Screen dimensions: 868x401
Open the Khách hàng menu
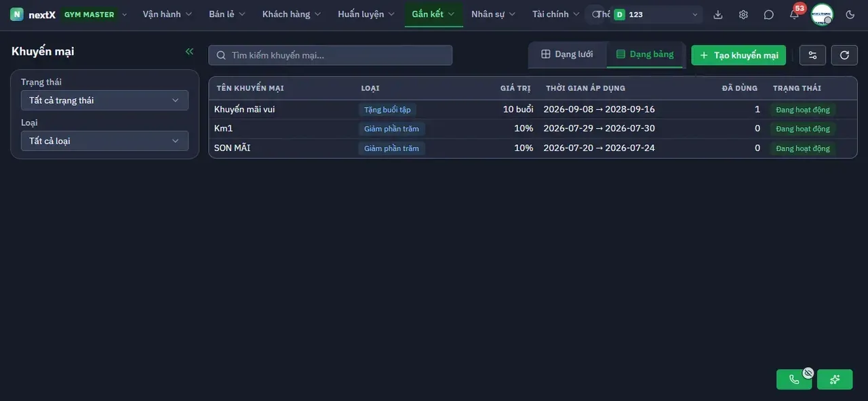[292, 14]
